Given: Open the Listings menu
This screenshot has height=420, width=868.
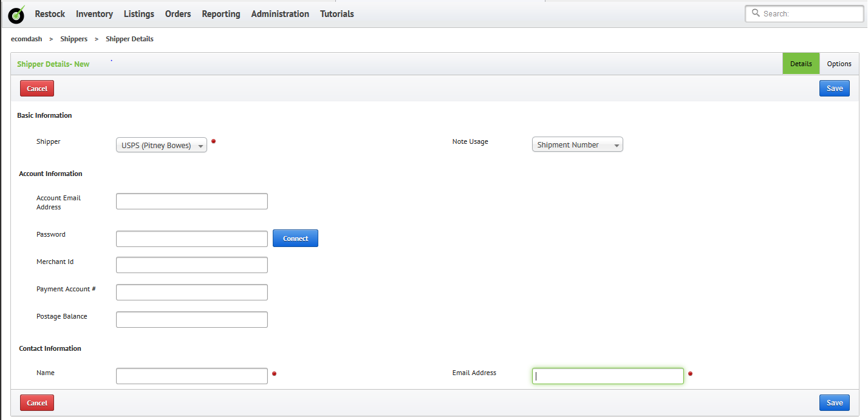Looking at the screenshot, I should pos(139,14).
